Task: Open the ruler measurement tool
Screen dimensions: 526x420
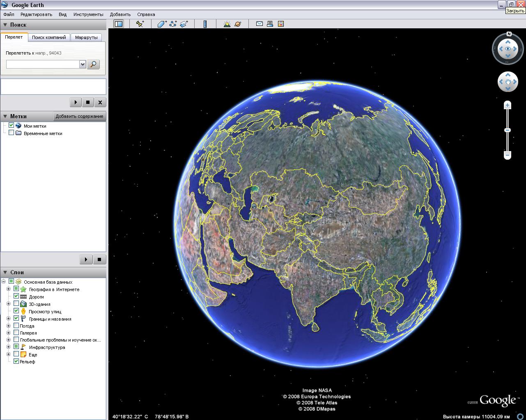Action: (205, 24)
